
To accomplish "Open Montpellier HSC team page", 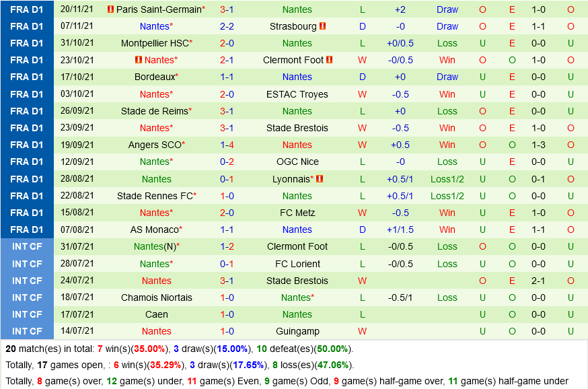I will tap(155, 43).
